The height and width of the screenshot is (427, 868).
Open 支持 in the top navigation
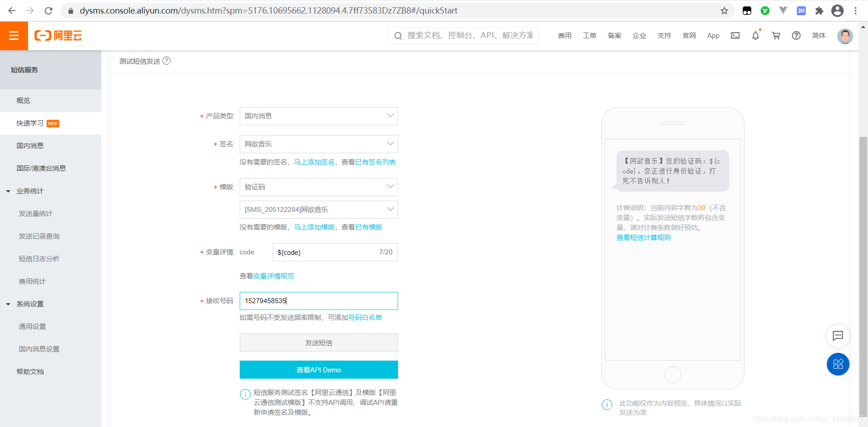click(664, 36)
